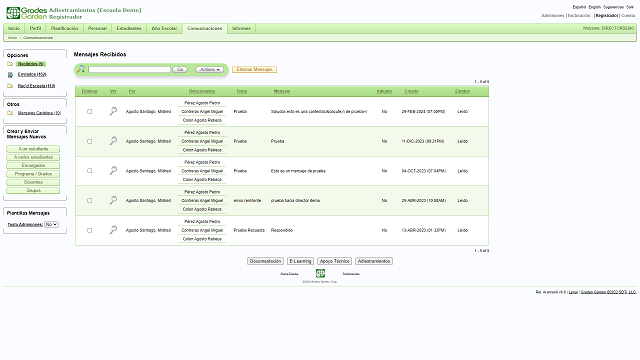640x360 pixels.
Task: Click the Docentes button
Action: pyautogui.click(x=33, y=182)
